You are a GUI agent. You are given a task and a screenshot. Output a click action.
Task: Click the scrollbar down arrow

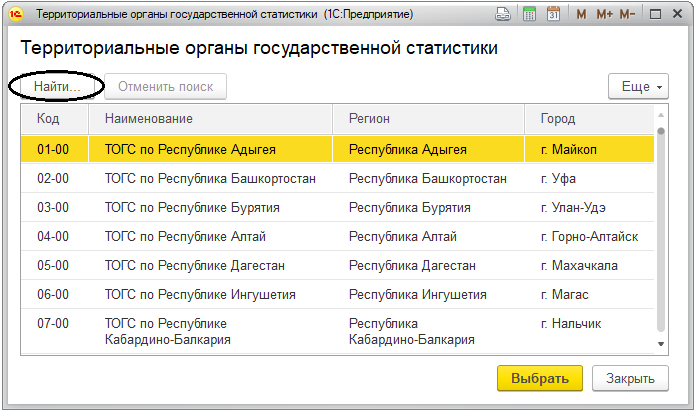click(x=661, y=344)
